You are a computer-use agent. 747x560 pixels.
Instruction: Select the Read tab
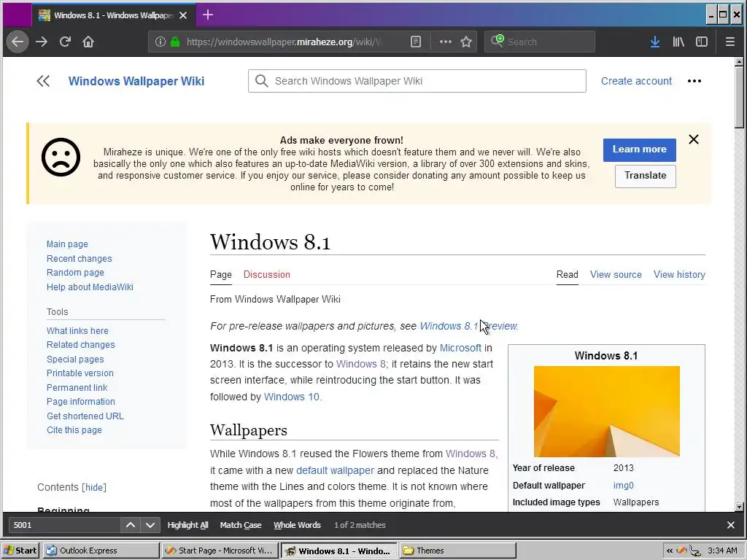568,275
